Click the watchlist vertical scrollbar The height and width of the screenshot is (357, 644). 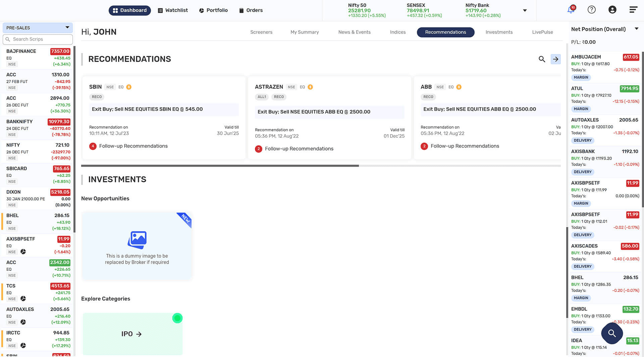(74, 139)
